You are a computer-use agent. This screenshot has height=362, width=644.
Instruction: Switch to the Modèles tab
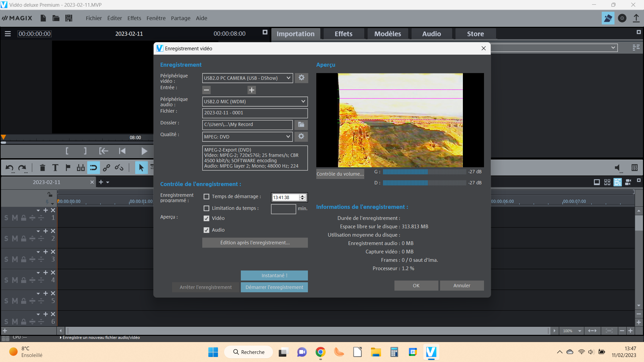point(387,34)
